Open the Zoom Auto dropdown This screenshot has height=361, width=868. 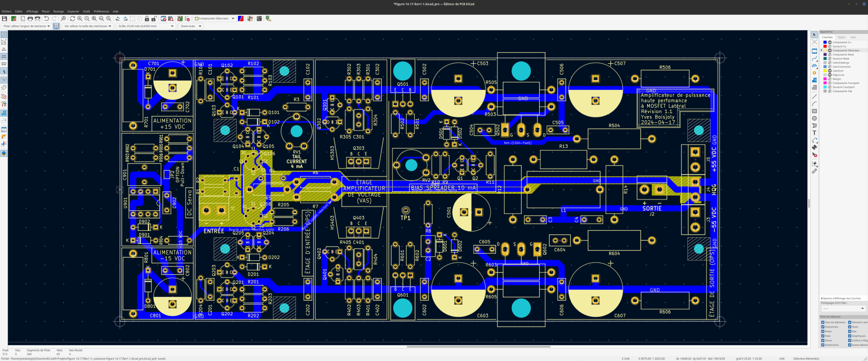point(191,26)
